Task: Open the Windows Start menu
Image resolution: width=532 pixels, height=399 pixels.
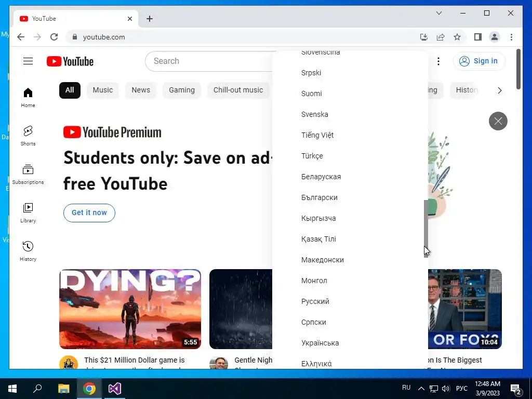Action: (12, 389)
